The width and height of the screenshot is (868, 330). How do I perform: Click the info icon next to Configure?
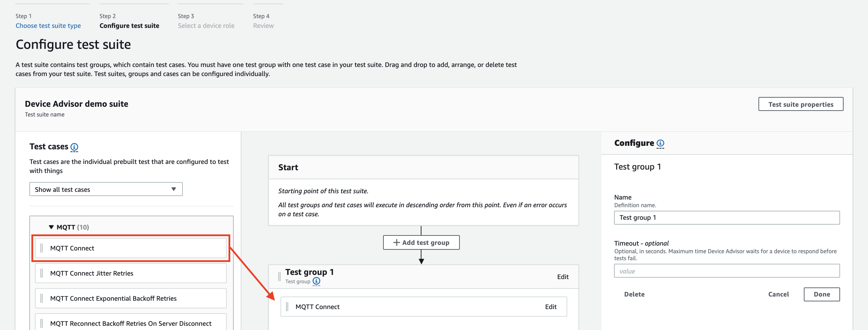(660, 143)
